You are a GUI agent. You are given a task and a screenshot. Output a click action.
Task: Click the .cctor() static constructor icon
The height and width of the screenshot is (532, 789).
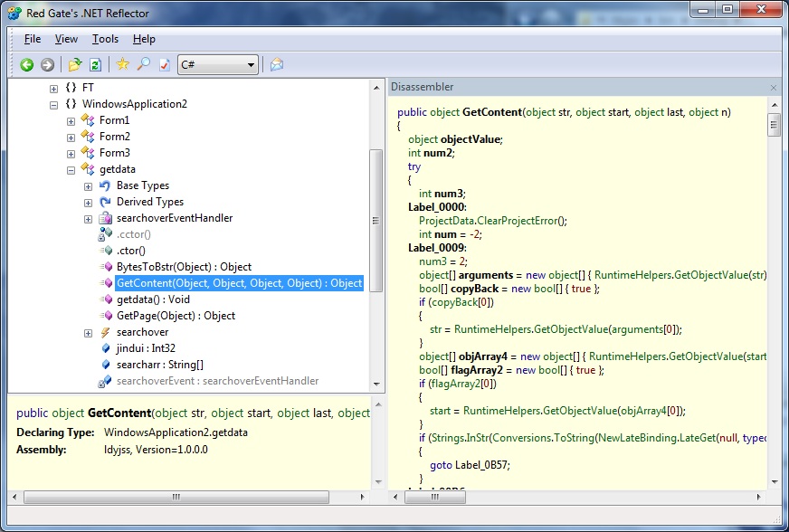105,234
